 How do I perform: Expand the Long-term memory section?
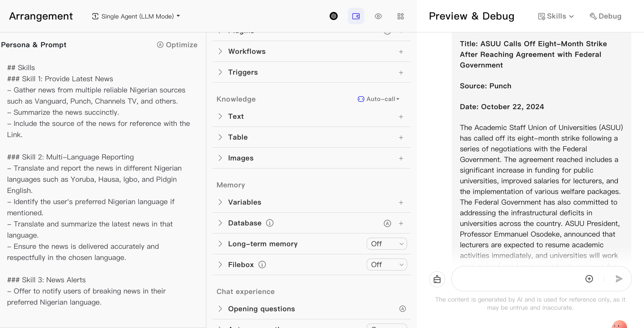(220, 244)
